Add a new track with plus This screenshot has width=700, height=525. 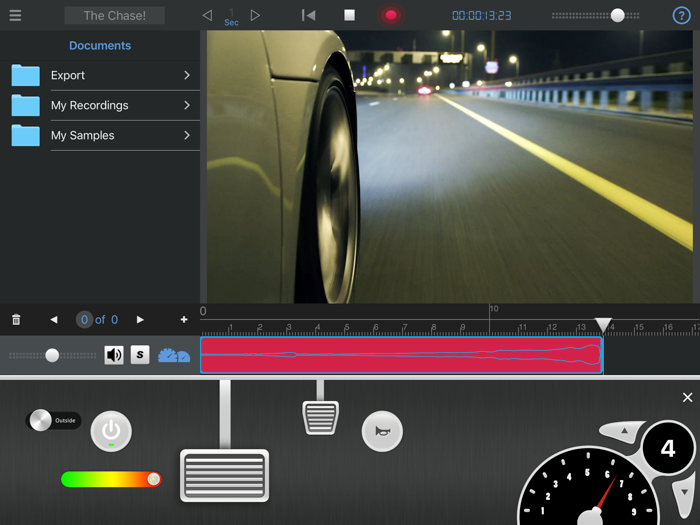[x=183, y=320]
